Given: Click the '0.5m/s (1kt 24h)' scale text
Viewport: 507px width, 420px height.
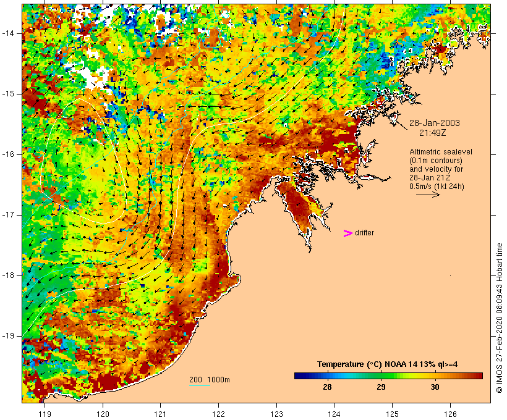Looking at the screenshot, I should point(437,187).
